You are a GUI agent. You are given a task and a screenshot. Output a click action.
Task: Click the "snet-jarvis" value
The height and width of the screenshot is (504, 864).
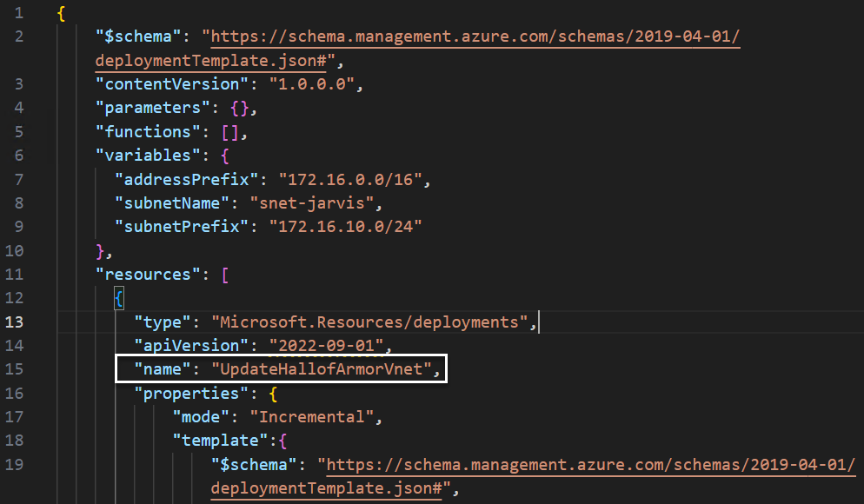click(312, 203)
